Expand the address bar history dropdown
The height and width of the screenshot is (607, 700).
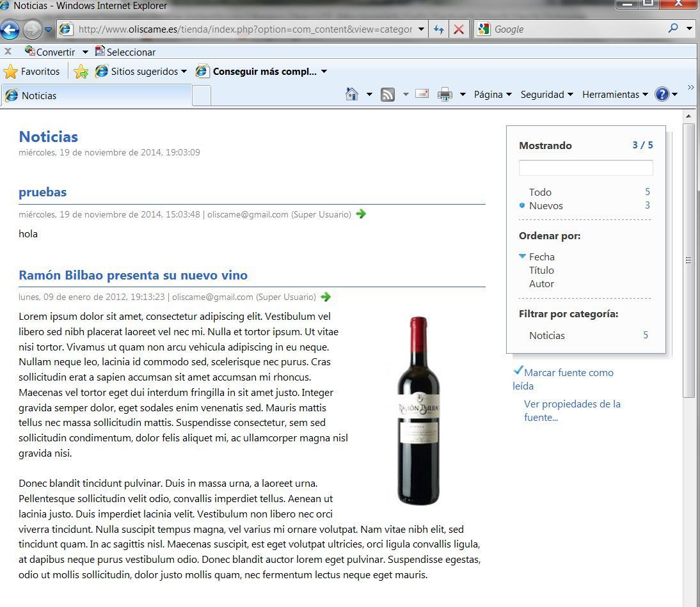(x=421, y=29)
